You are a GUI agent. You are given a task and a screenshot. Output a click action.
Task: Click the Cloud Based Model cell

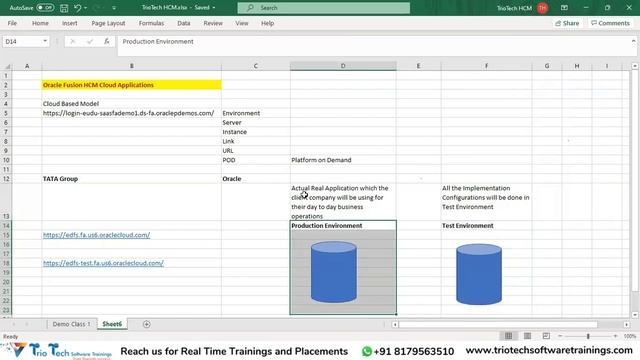tap(131, 104)
